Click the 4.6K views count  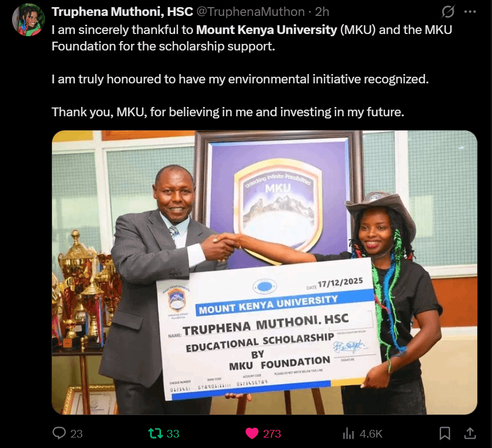[x=371, y=434]
